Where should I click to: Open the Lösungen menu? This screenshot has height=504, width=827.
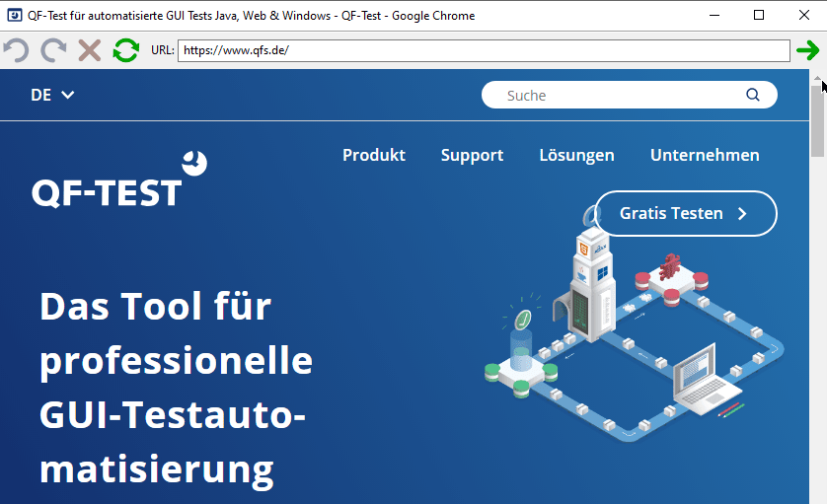point(576,155)
